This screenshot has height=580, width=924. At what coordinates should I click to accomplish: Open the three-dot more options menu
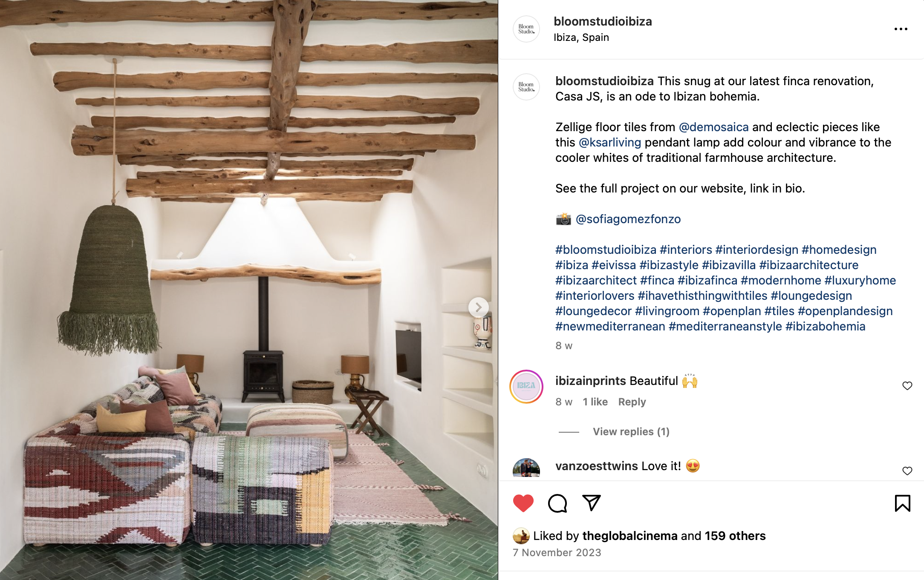(x=901, y=29)
